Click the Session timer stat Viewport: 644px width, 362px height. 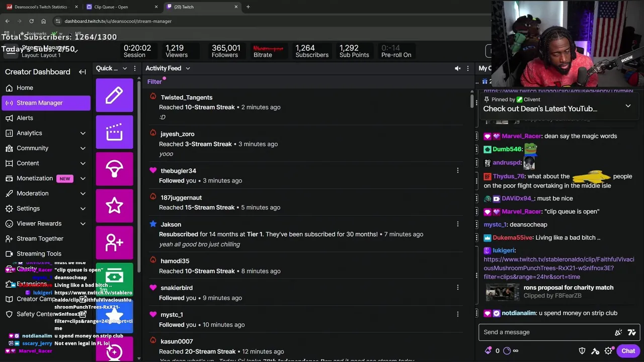point(137,51)
